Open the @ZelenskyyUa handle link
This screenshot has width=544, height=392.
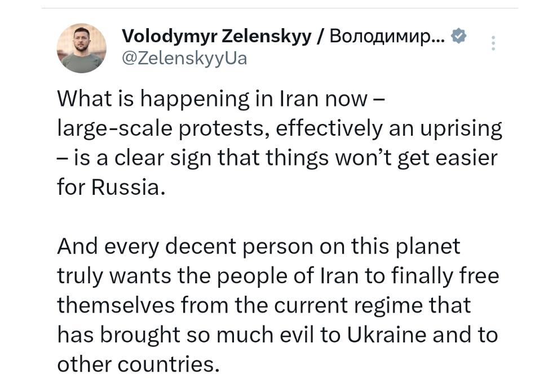184,58
